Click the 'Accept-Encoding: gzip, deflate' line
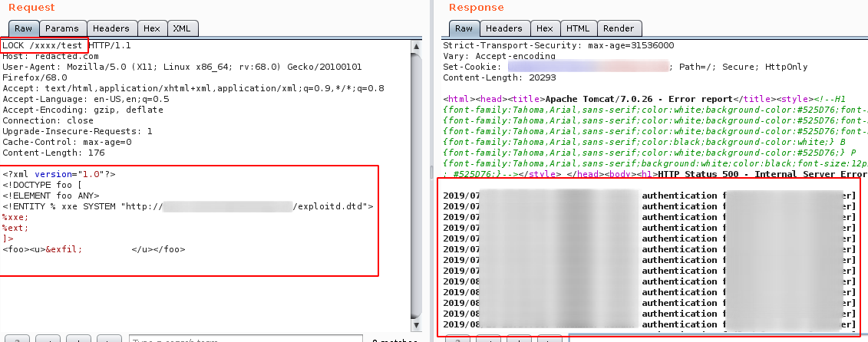Screen dimensions: 868x342 click(x=83, y=110)
